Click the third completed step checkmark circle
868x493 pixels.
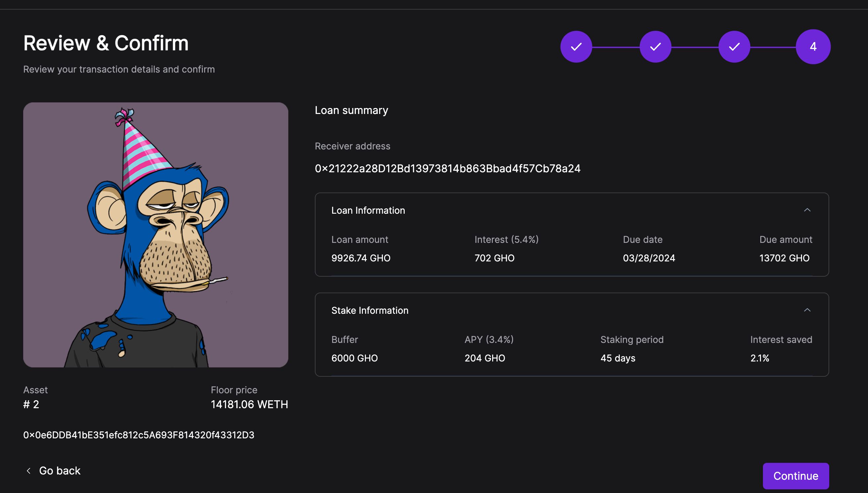[x=734, y=47]
